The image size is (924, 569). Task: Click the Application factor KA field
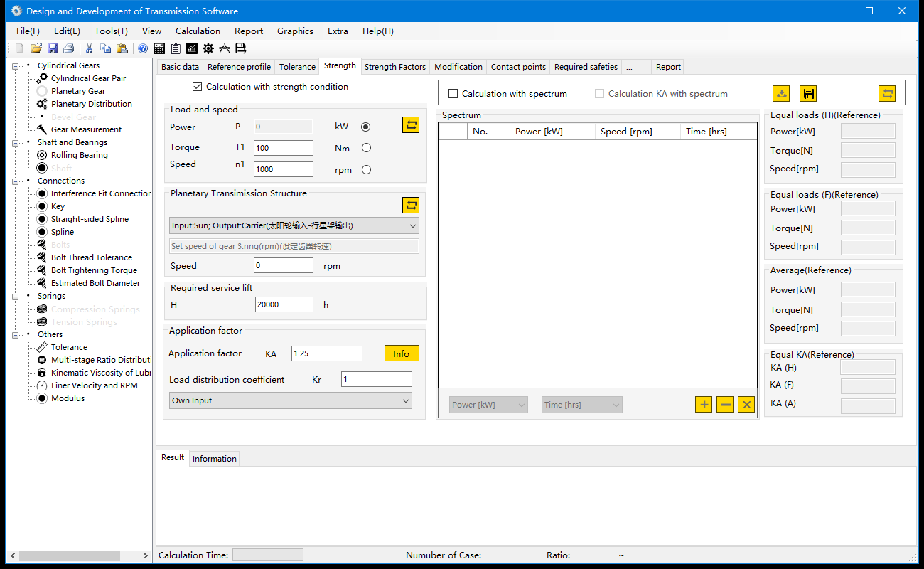coord(327,353)
